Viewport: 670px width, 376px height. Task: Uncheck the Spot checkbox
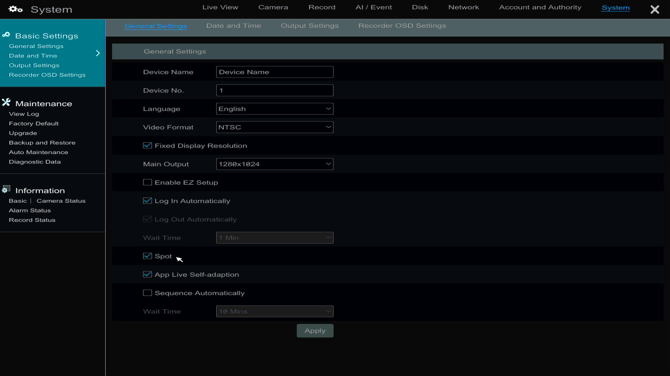coord(147,256)
